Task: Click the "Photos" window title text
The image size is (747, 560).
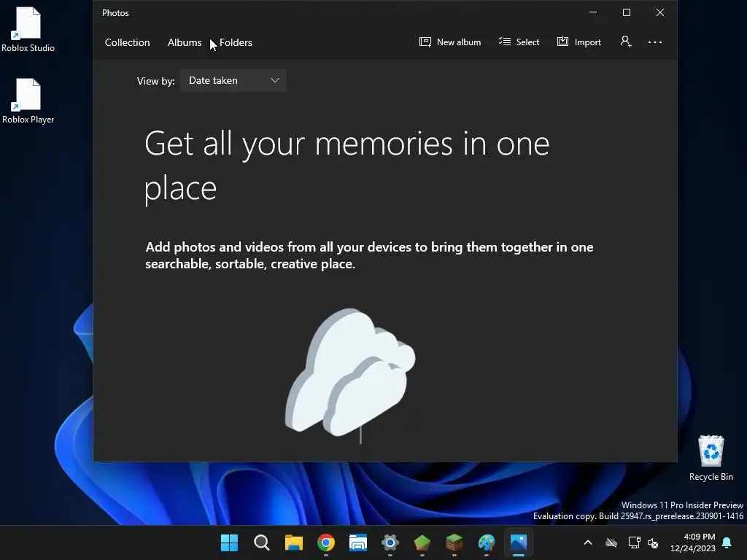Action: point(115,13)
